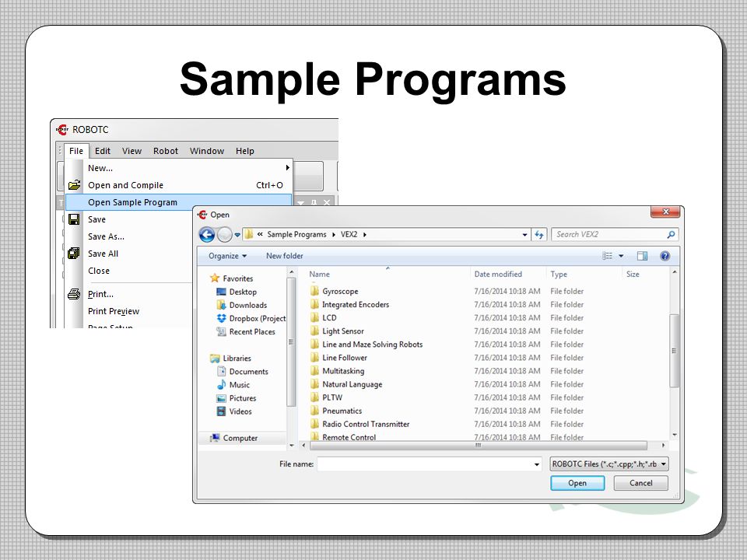Open the Robot menu
This screenshot has width=747, height=560.
165,151
